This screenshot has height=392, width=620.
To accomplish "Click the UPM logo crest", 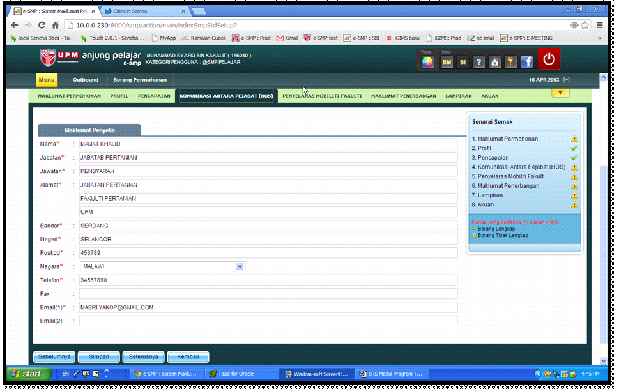I will [x=47, y=58].
